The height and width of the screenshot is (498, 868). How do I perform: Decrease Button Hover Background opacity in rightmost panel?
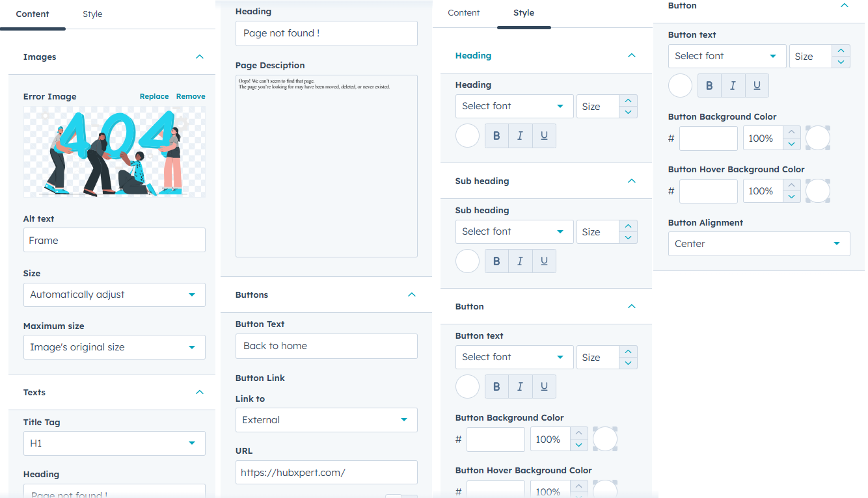[791, 197]
